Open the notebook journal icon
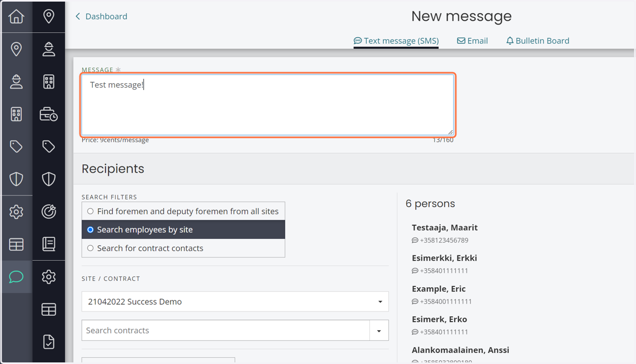The height and width of the screenshot is (364, 636). (49, 244)
